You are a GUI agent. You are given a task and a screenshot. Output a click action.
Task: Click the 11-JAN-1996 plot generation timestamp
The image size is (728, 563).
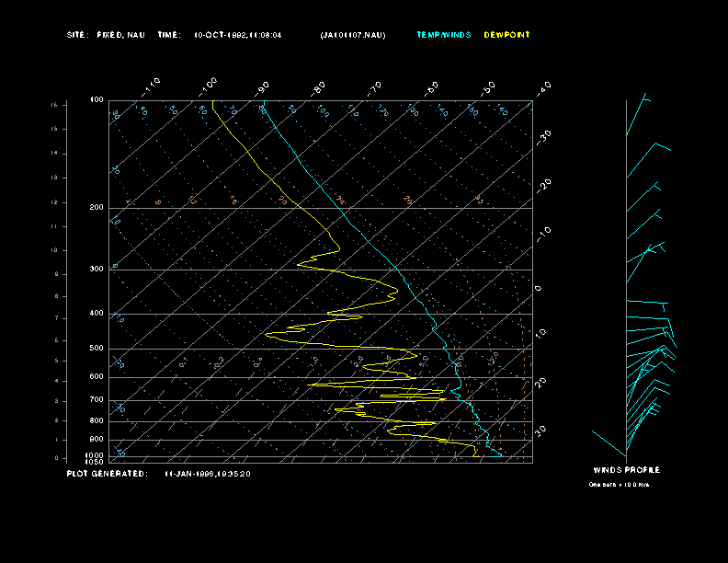208,474
